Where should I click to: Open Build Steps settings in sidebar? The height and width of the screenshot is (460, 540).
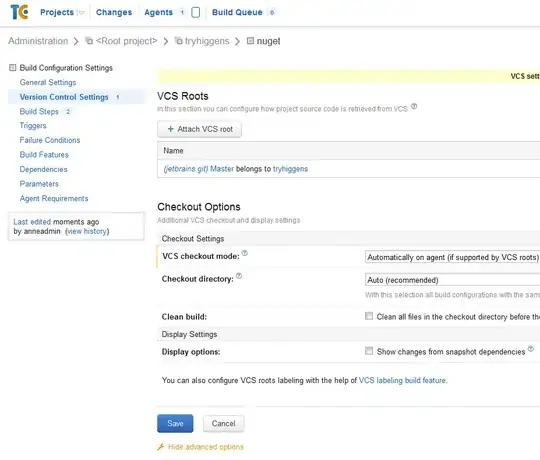39,112
